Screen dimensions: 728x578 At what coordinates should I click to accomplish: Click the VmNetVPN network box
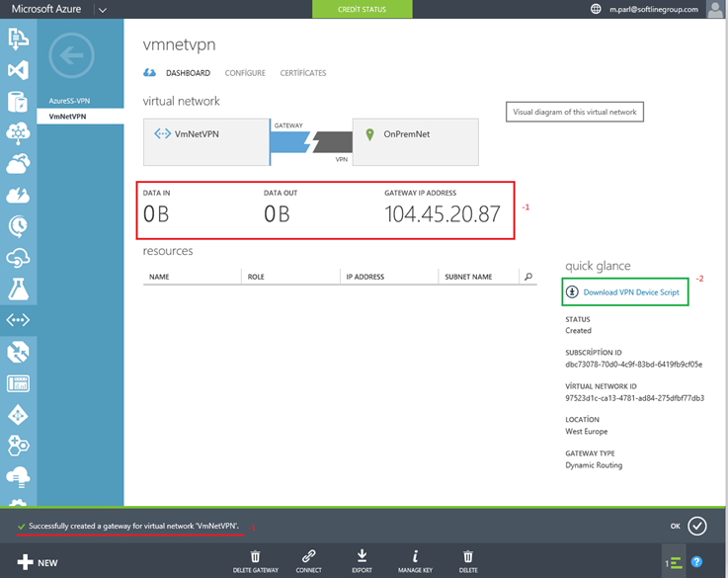click(x=206, y=142)
